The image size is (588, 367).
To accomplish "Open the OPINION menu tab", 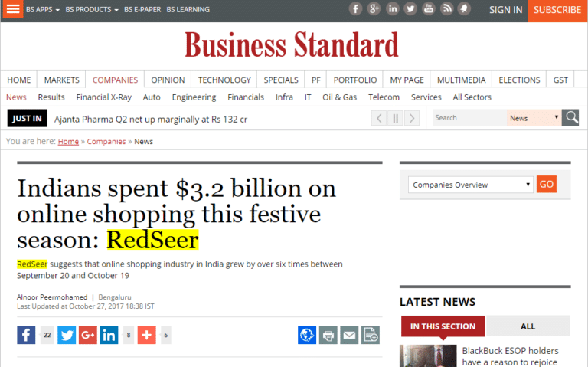I will tap(168, 80).
